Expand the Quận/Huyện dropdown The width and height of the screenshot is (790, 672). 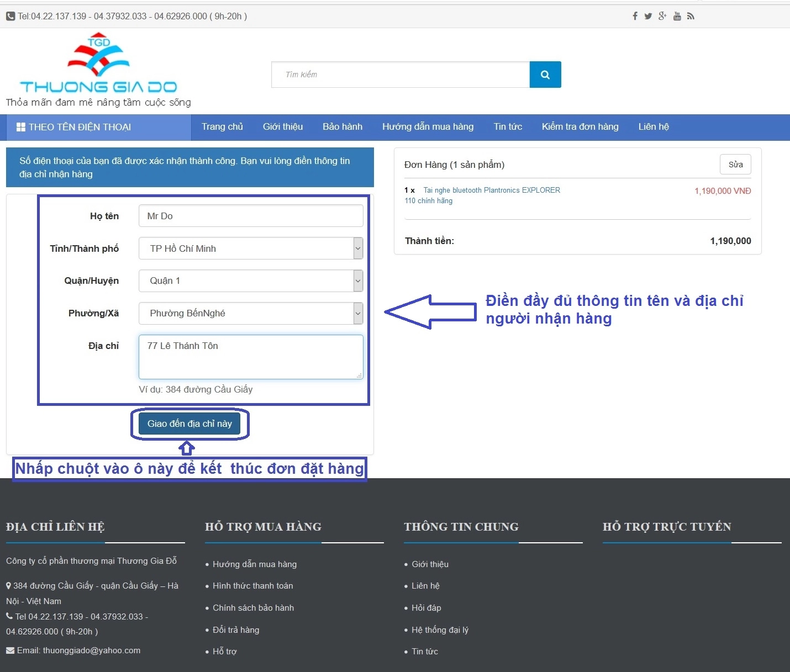click(x=357, y=281)
